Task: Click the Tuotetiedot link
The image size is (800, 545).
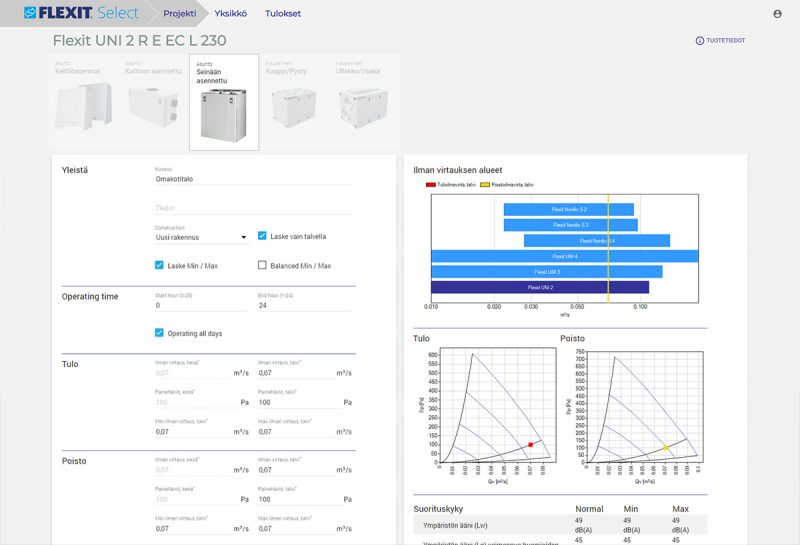Action: click(x=726, y=40)
